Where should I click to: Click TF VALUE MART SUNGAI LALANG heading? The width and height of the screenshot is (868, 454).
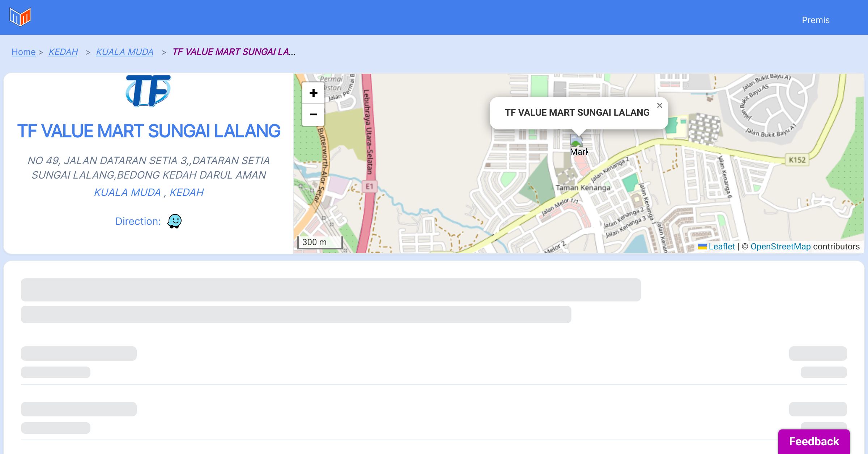coord(149,131)
